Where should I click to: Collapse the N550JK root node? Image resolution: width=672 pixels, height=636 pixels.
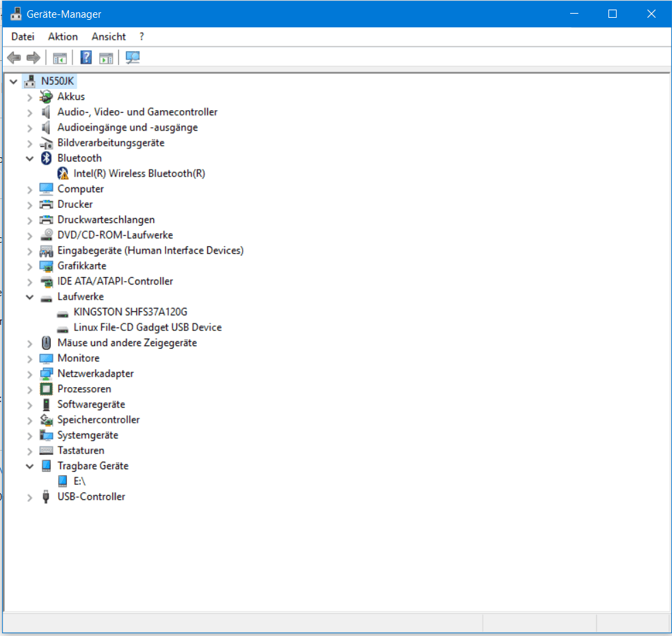pyautogui.click(x=14, y=81)
